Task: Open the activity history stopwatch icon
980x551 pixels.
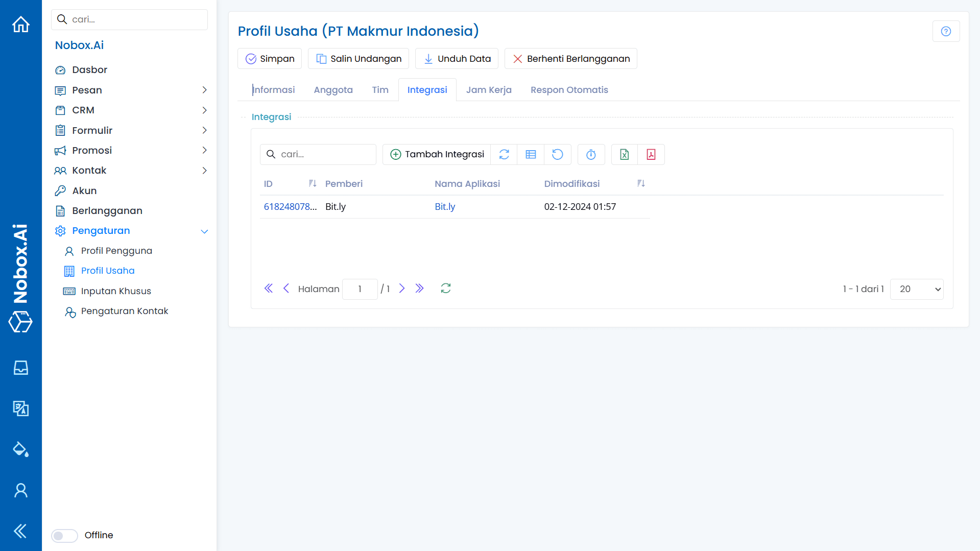Action: pos(591,154)
